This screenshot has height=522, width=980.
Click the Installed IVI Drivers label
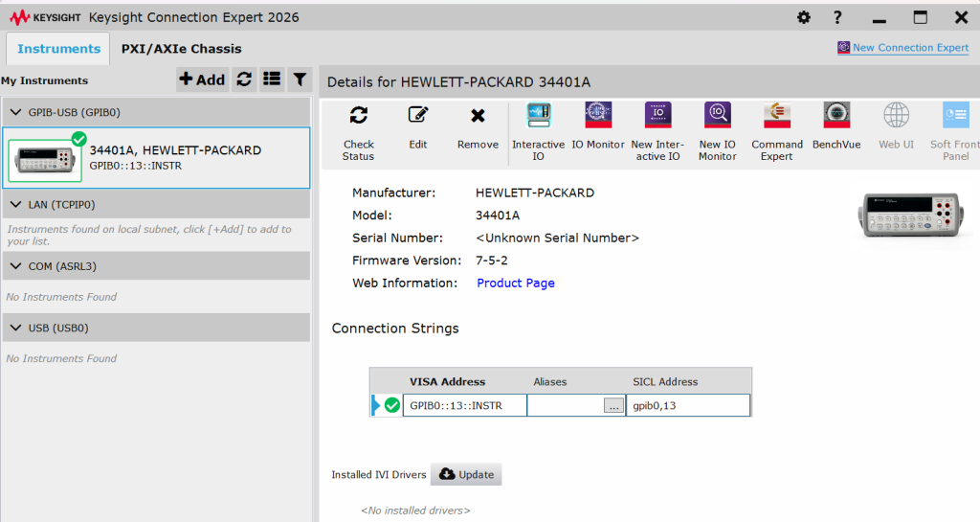click(x=379, y=474)
